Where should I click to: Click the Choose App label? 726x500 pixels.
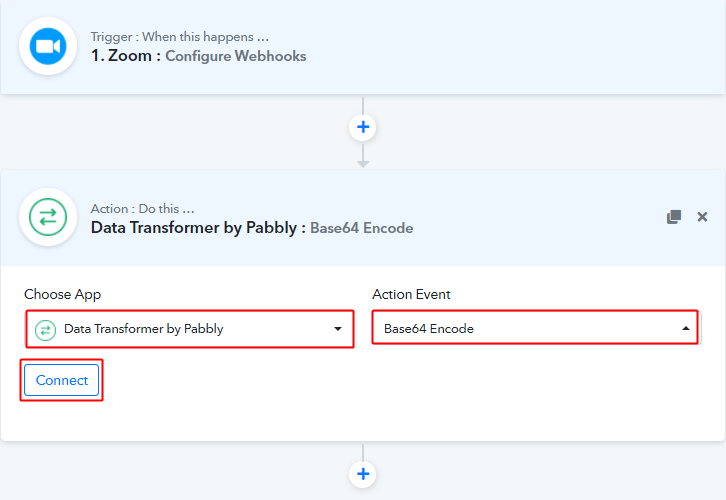coord(62,294)
